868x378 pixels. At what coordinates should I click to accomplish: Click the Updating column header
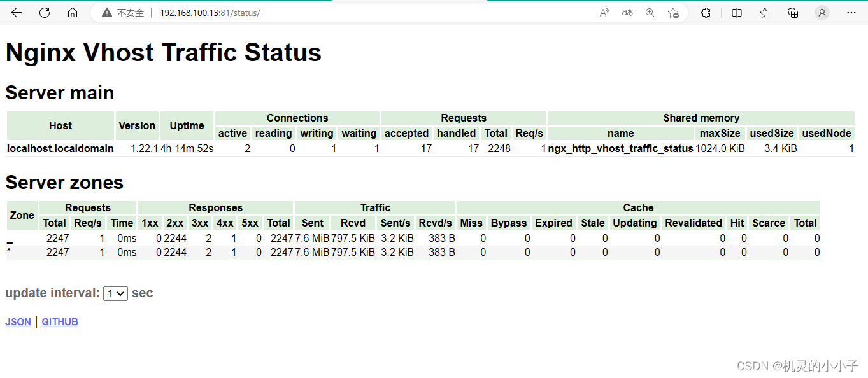pyautogui.click(x=634, y=223)
